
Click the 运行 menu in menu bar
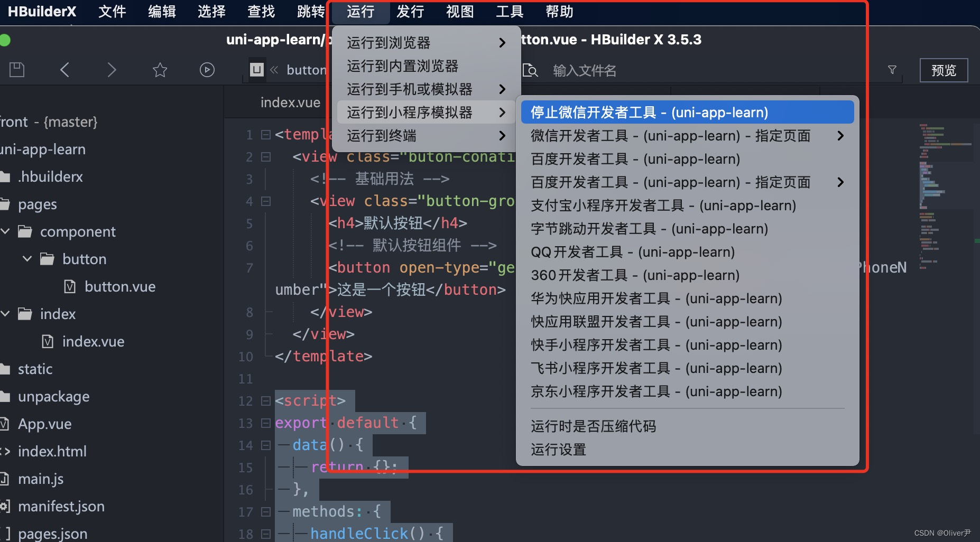point(360,12)
